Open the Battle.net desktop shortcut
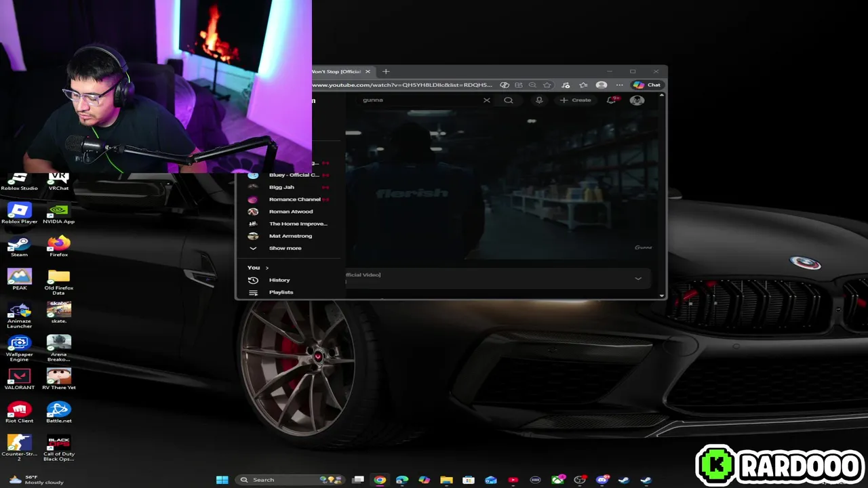The image size is (868, 488). coord(58,413)
